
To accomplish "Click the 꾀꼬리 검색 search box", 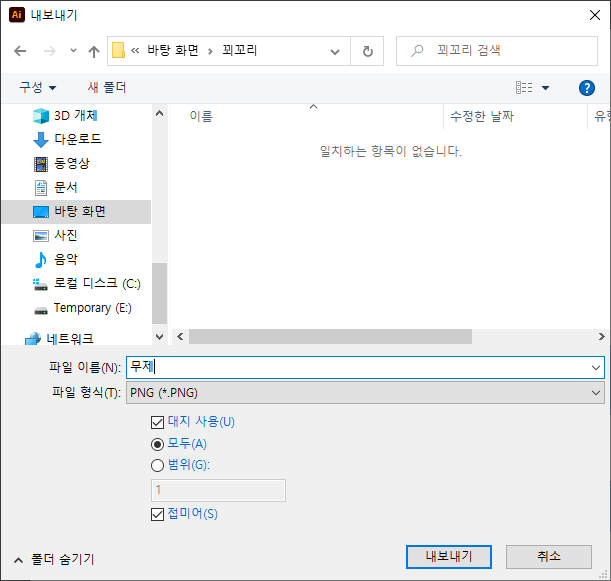I will [x=497, y=51].
